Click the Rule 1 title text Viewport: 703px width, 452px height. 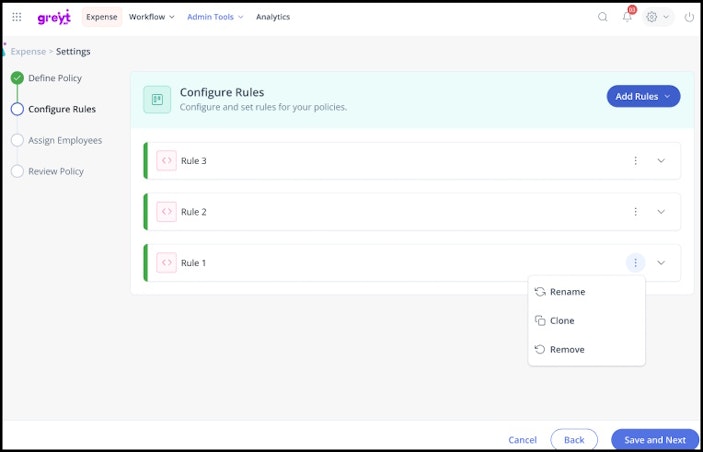pyautogui.click(x=194, y=263)
